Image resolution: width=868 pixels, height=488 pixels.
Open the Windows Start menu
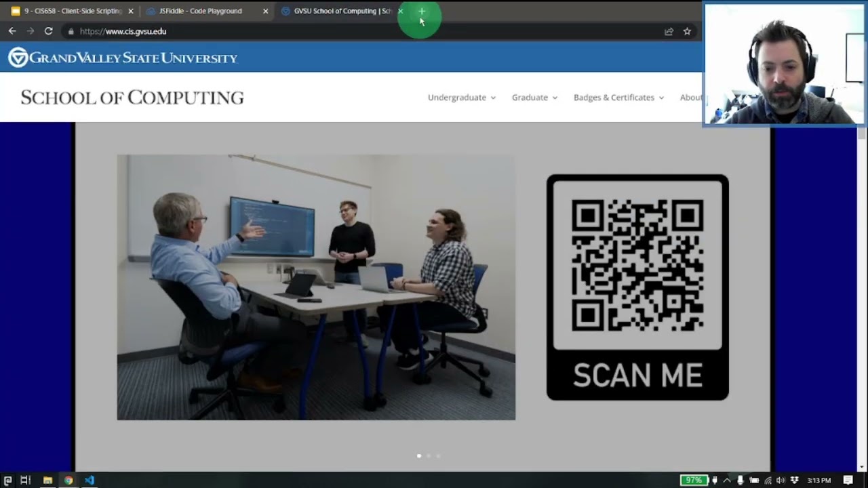pos(8,480)
